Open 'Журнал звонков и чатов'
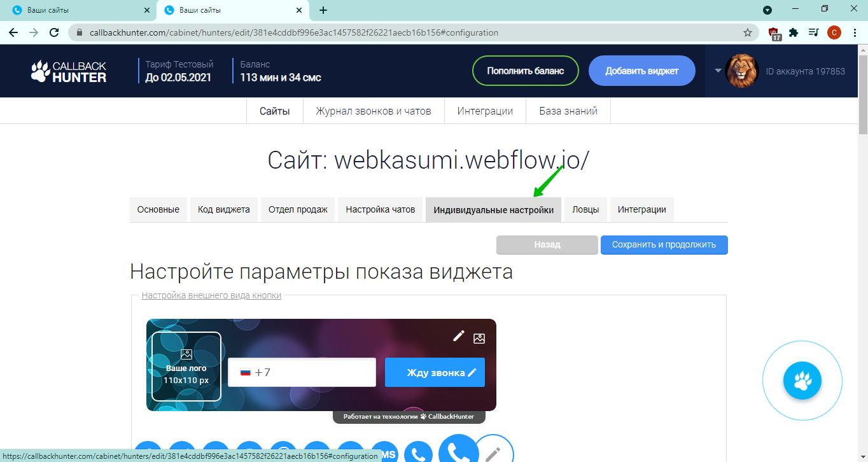The height and width of the screenshot is (462, 868). click(x=374, y=111)
